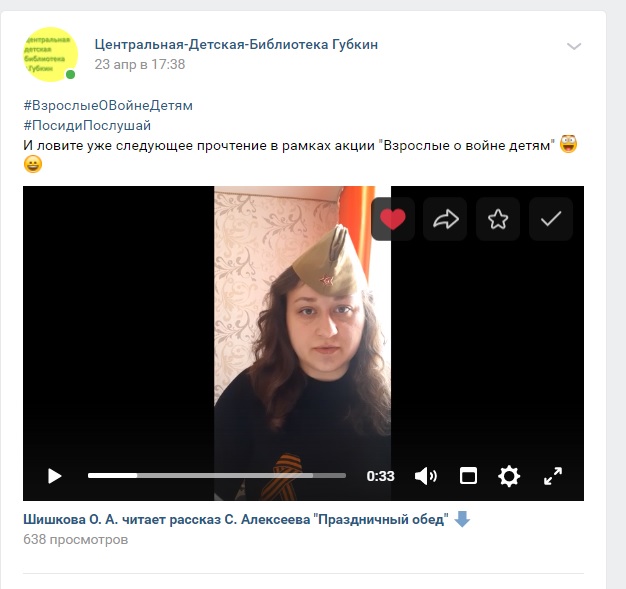Open the #ПосидиПослушай hashtag
This screenshot has height=589, width=626.
point(87,125)
